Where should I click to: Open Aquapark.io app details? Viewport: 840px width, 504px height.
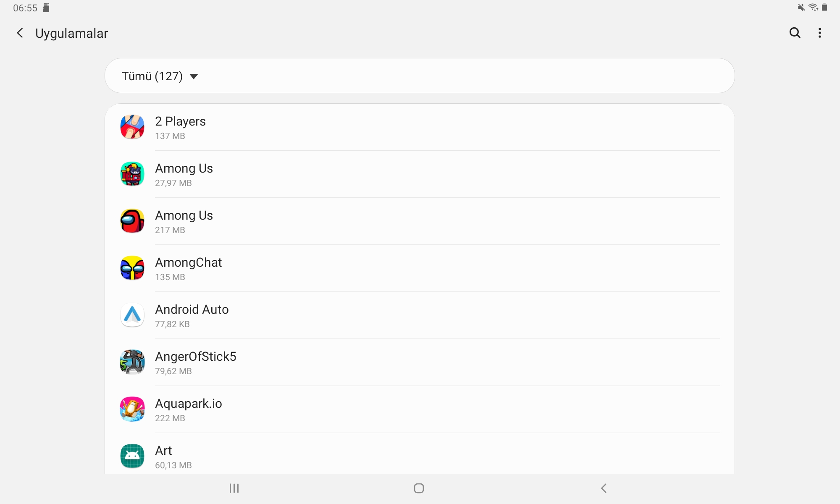tap(420, 409)
